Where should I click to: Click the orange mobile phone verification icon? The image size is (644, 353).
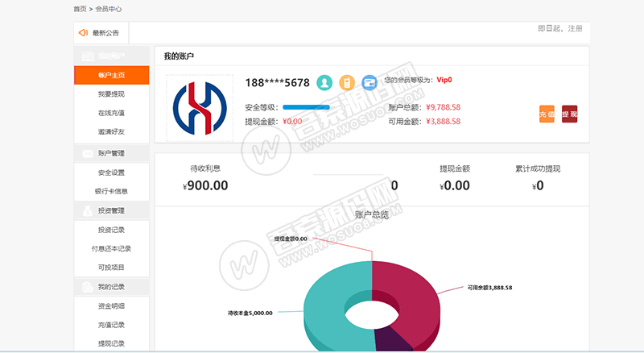pos(347,82)
